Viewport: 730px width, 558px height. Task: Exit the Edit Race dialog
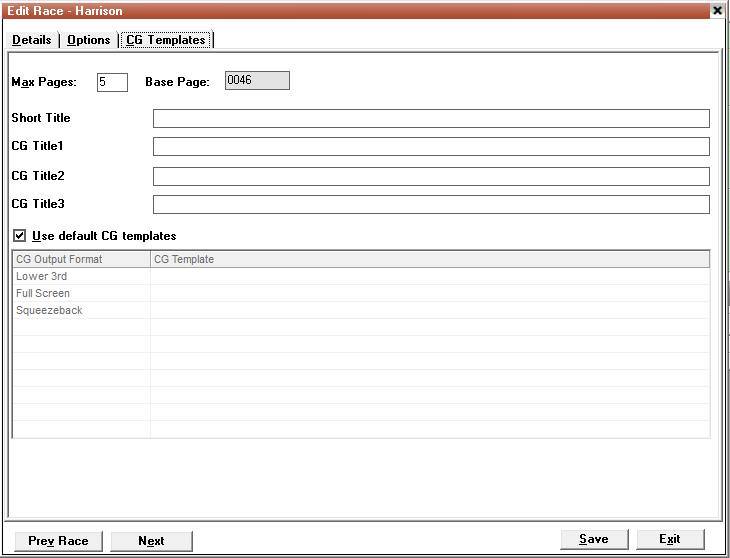click(x=670, y=539)
